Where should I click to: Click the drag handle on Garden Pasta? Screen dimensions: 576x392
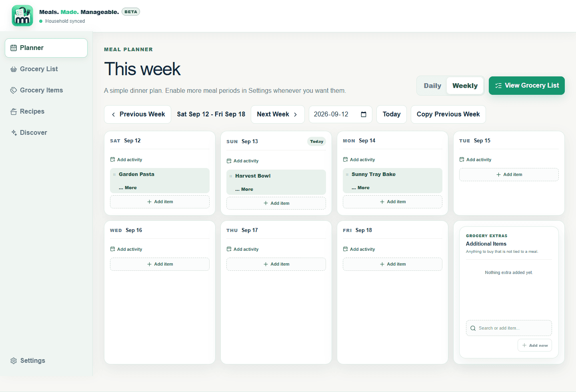coord(114,174)
